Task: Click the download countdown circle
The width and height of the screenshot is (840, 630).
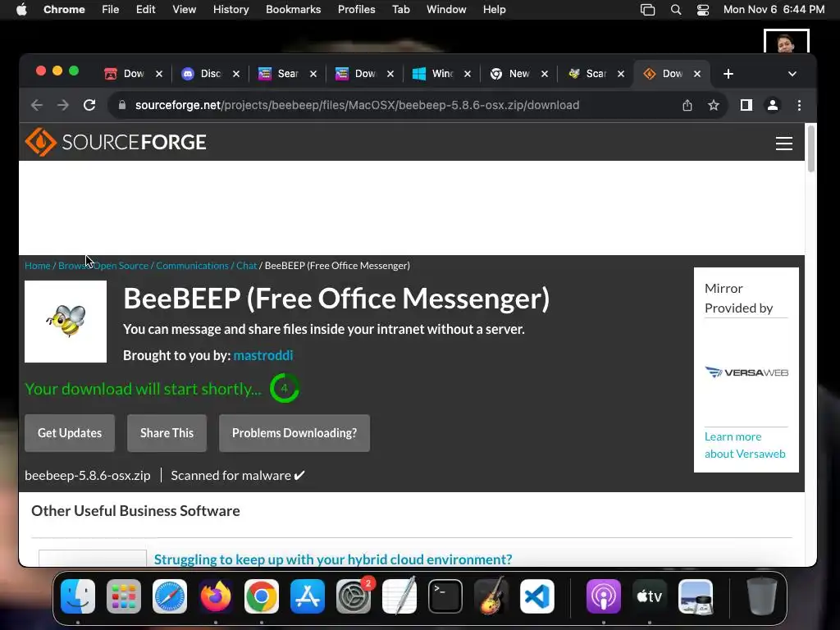Action: [x=284, y=388]
